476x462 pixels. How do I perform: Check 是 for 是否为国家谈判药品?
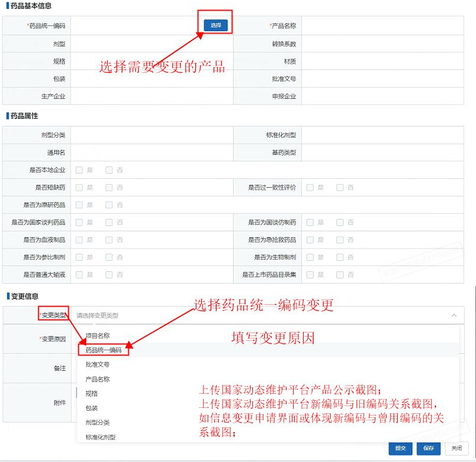click(79, 222)
